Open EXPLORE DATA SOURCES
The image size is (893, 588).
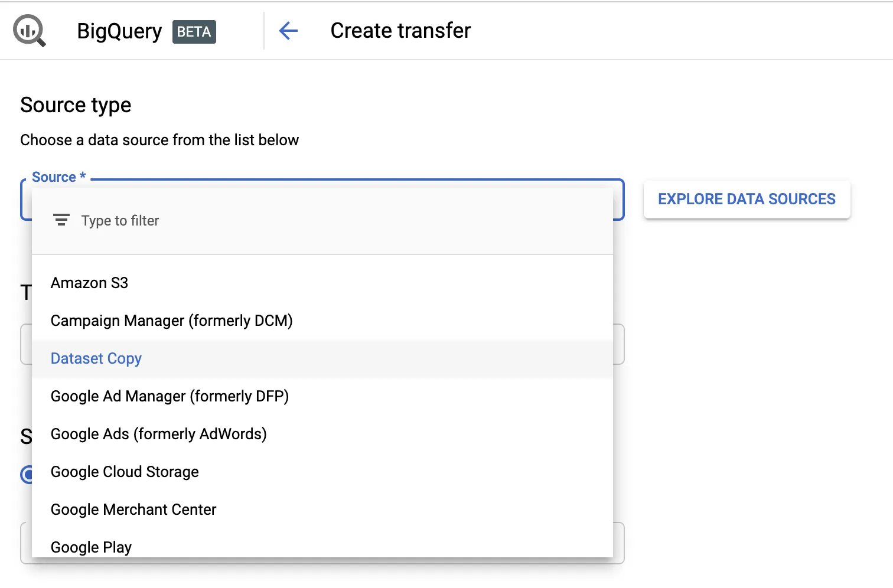tap(747, 200)
